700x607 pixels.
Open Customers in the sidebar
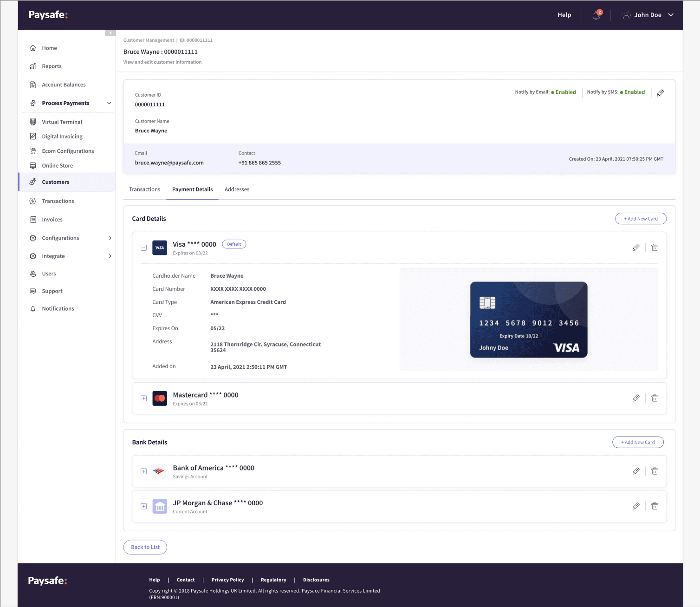[67, 182]
